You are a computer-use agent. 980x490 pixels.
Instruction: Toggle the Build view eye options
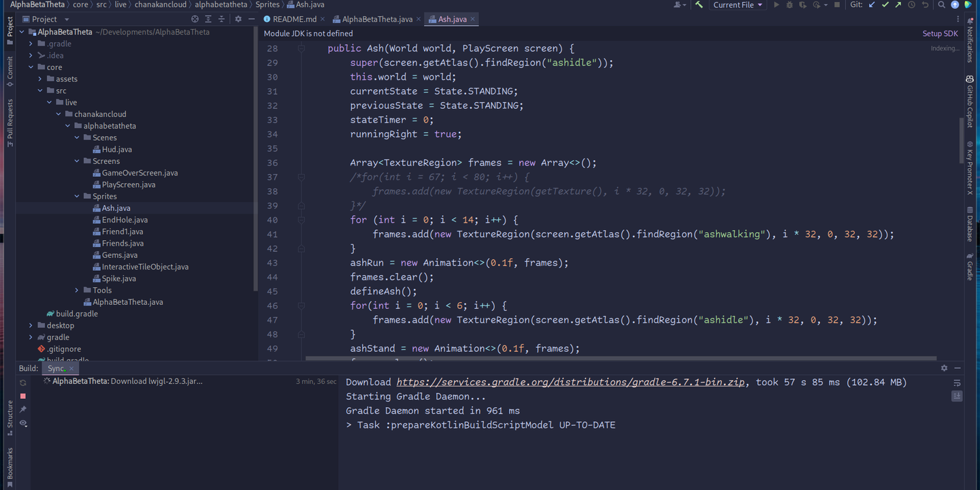pyautogui.click(x=23, y=423)
